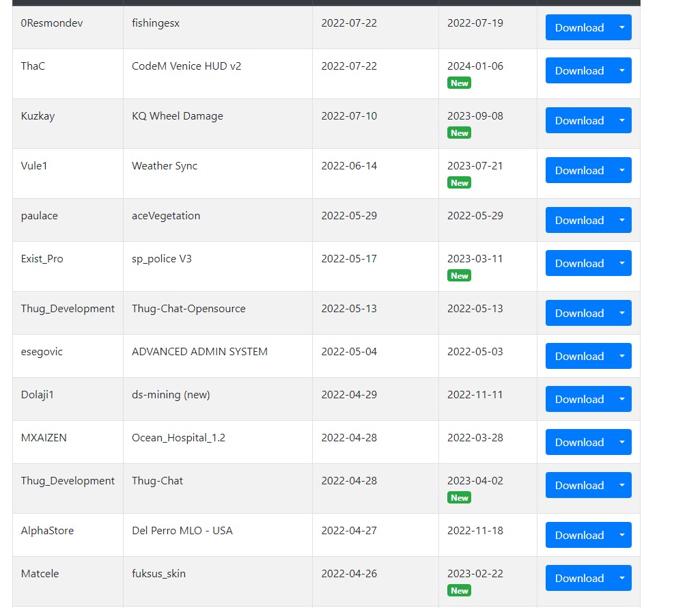This screenshot has height=608, width=700.
Task: Select author name ThaC
Action: [x=33, y=66]
